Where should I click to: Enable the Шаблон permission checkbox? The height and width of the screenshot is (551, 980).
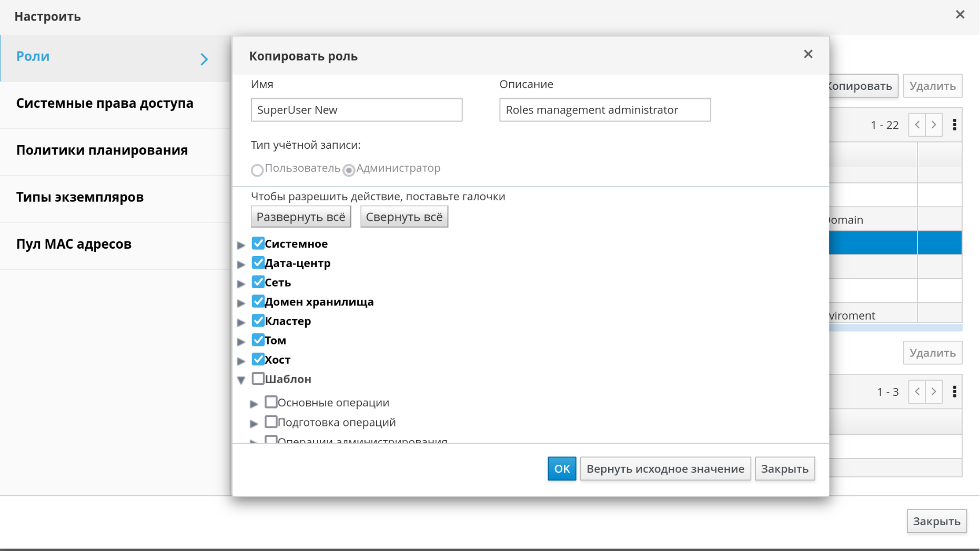tap(258, 379)
